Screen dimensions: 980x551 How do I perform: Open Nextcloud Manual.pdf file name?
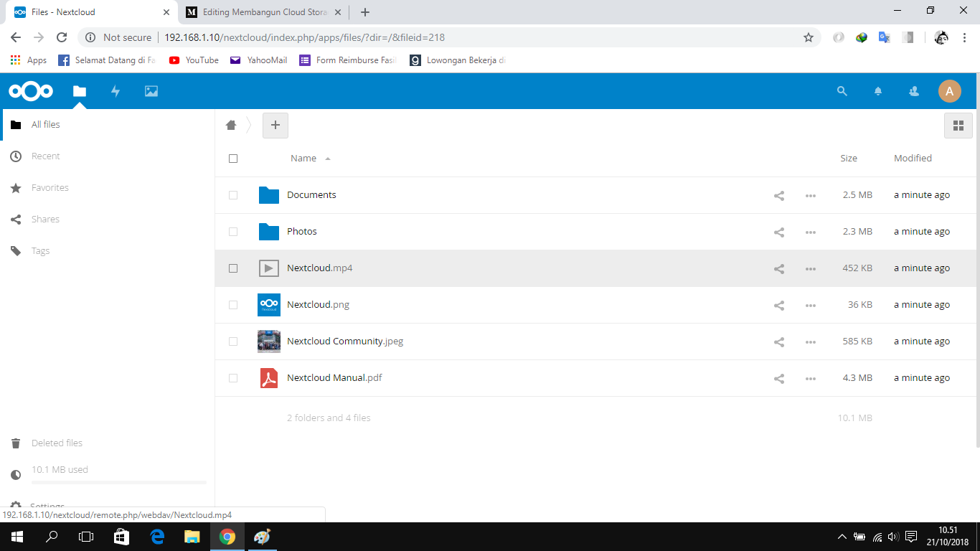334,378
